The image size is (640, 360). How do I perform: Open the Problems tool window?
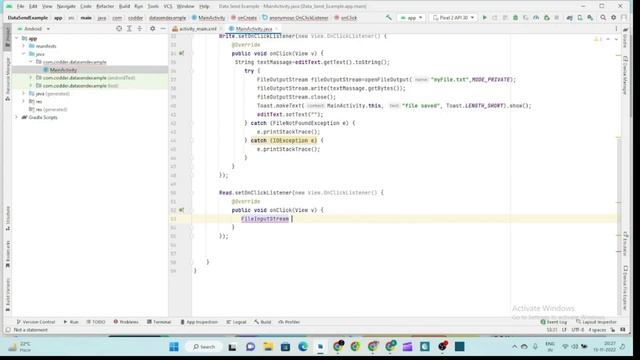pyautogui.click(x=126, y=322)
